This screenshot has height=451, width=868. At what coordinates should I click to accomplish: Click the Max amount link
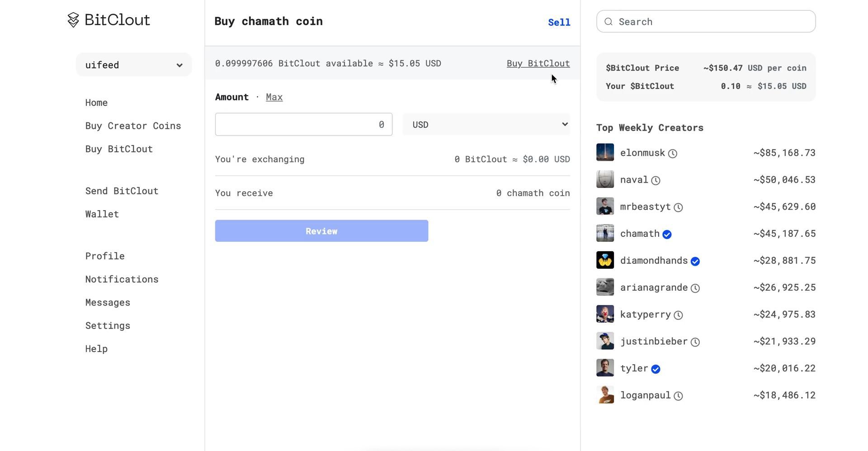tap(274, 97)
